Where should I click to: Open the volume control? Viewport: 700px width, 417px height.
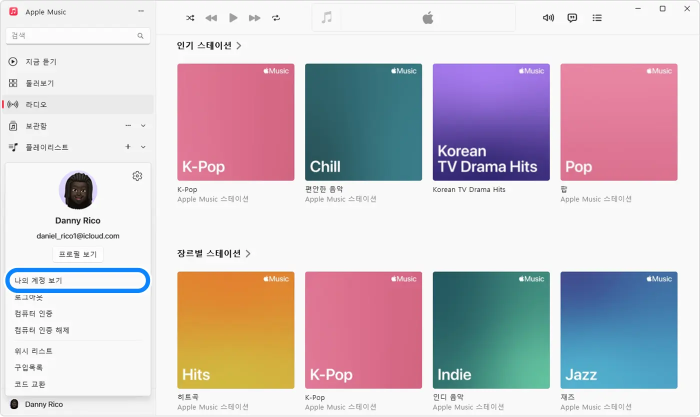[548, 18]
